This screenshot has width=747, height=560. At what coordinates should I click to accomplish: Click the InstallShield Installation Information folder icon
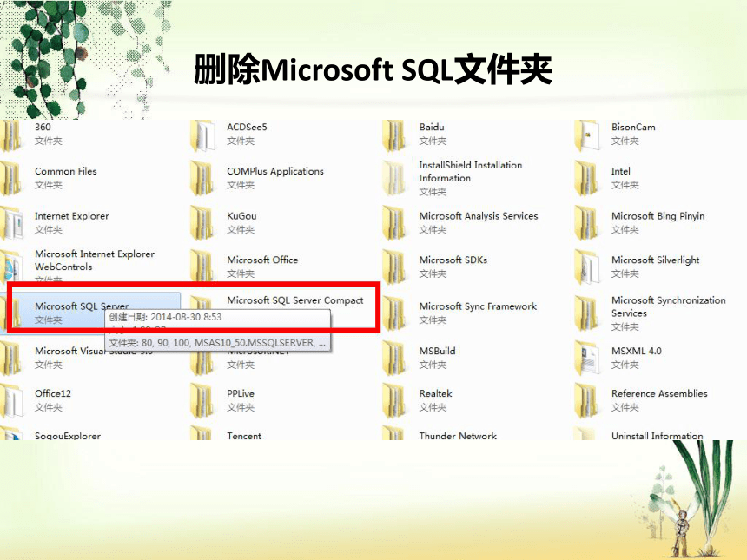pos(394,179)
